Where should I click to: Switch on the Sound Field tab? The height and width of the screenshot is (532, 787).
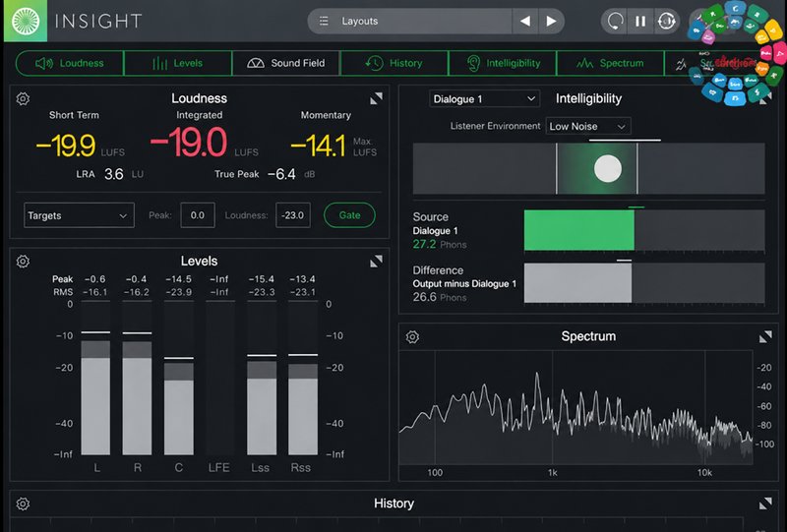pyautogui.click(x=286, y=63)
